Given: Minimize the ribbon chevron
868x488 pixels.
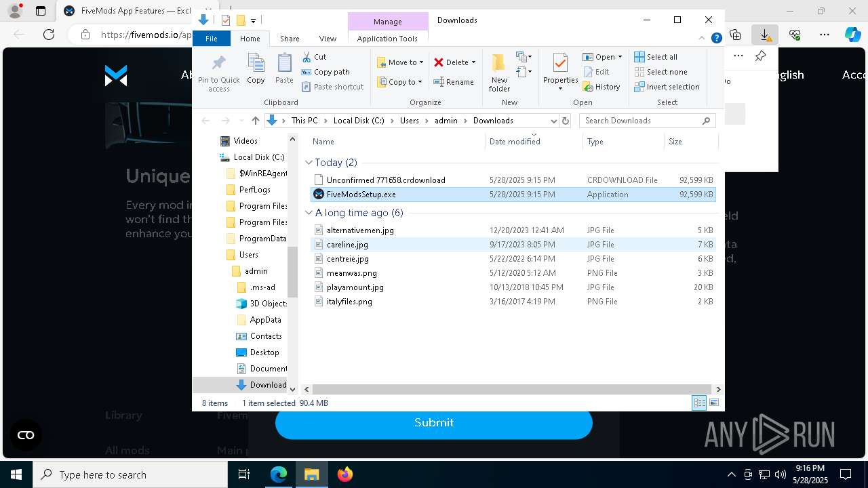Looking at the screenshot, I should coord(702,39).
